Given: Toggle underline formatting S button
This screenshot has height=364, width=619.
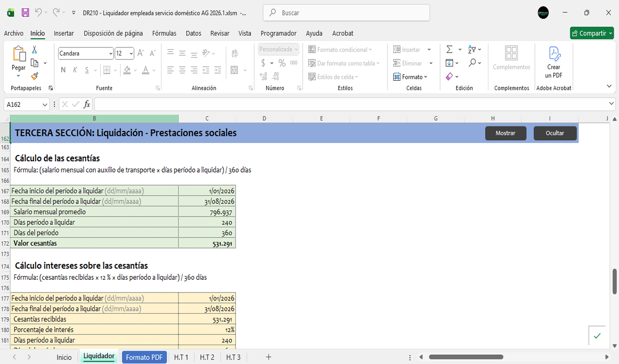Looking at the screenshot, I should (x=87, y=70).
